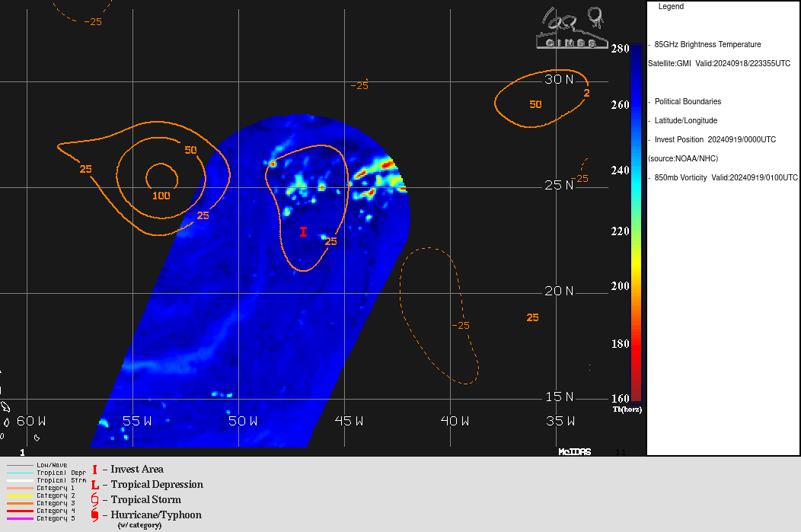Click the "100" vorticity contour label
Screen dimensions: 801x532
[161, 196]
